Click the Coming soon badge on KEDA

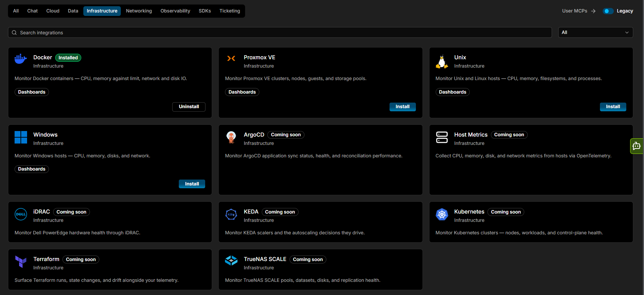280,212
